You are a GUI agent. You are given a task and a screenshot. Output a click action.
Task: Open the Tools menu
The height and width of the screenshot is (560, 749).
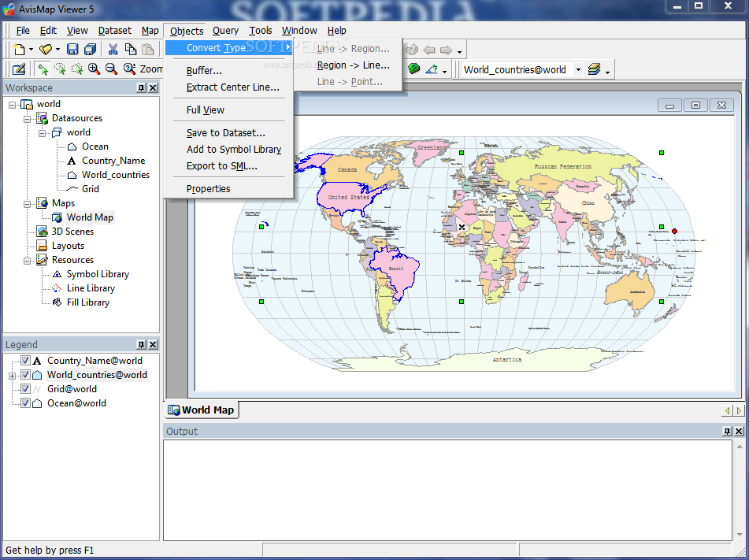261,31
